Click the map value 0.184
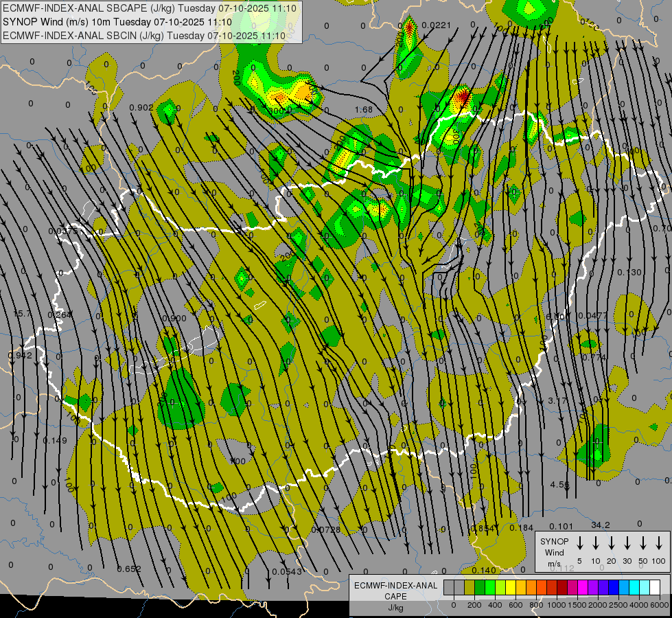 coord(522,528)
